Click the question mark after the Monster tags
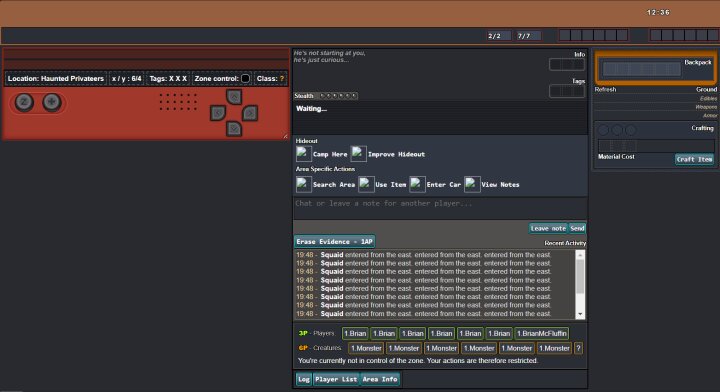Screen dimensions: 720x392 click(x=578, y=348)
